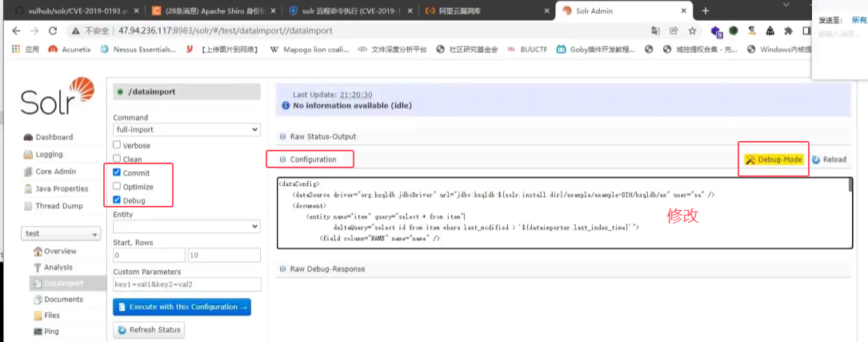868x342 pixels.
Task: Toggle the Verbose checkbox
Action: [117, 145]
